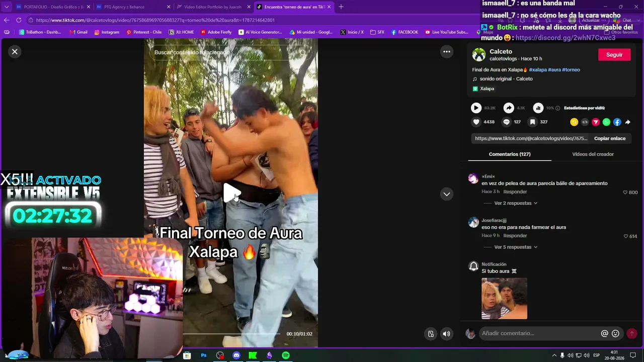Open Spotify from the taskbar
644x362 pixels.
286,355
